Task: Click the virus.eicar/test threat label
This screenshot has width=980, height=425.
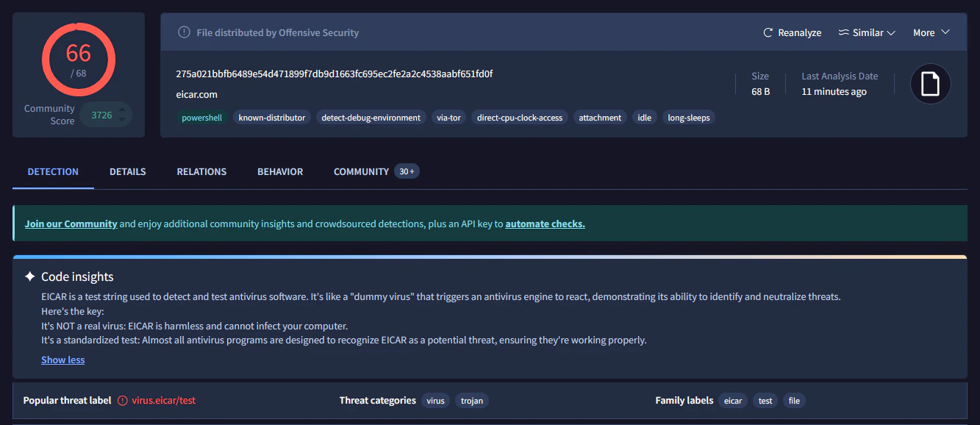Action: [163, 401]
